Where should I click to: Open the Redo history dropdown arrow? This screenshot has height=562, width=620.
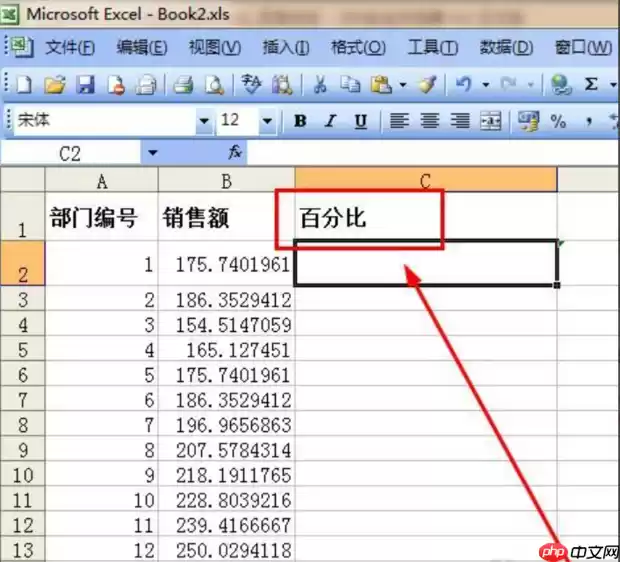[x=531, y=85]
